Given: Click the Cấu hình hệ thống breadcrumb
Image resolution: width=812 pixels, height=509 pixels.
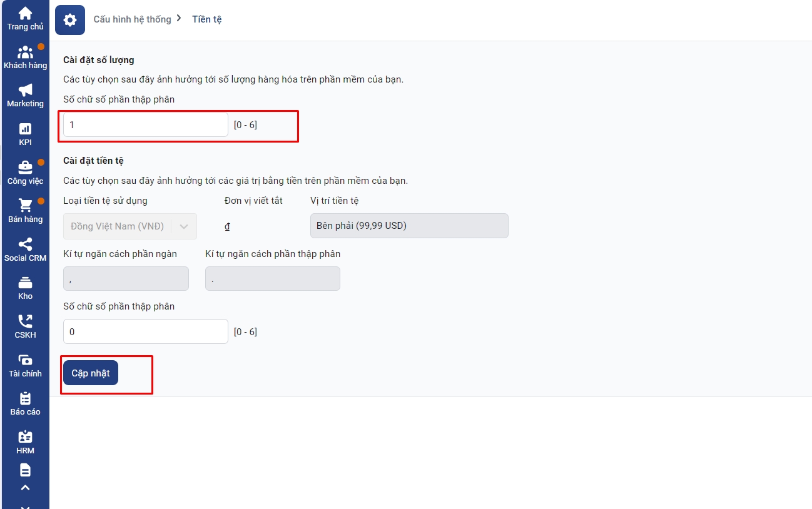Looking at the screenshot, I should click(x=132, y=19).
